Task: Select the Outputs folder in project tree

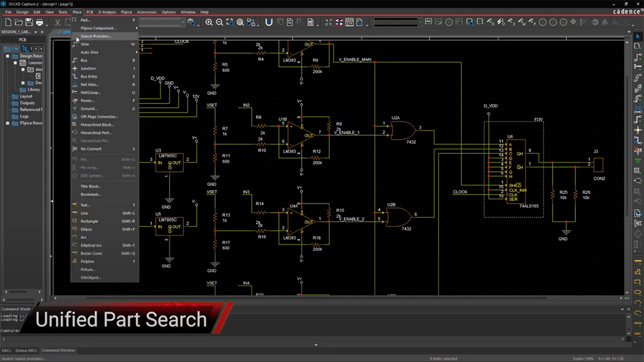Action: pos(24,103)
